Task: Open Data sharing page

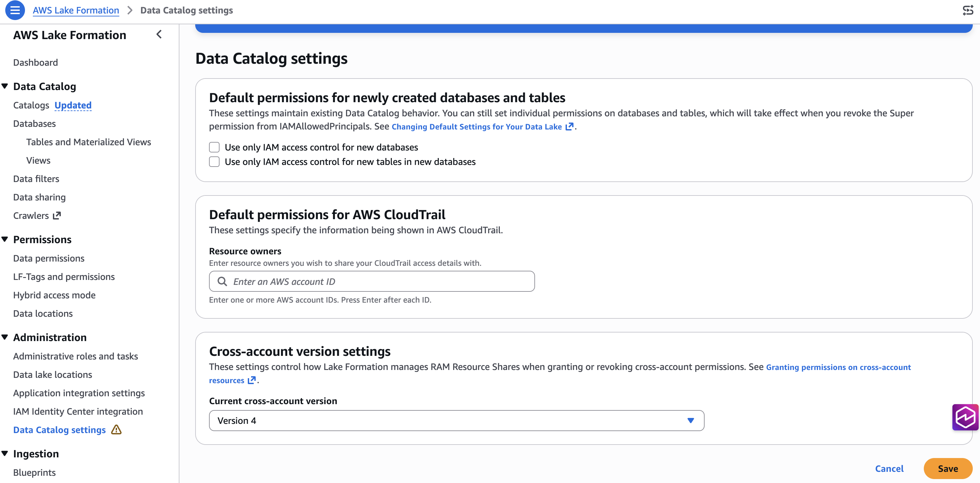Action: [x=39, y=197]
